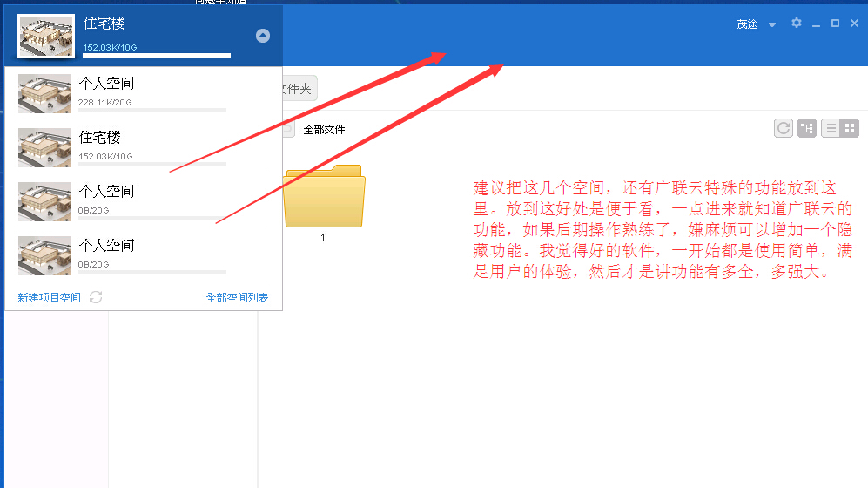Click the 新建项目空间 link
Image resolution: width=868 pixels, height=488 pixels.
49,298
